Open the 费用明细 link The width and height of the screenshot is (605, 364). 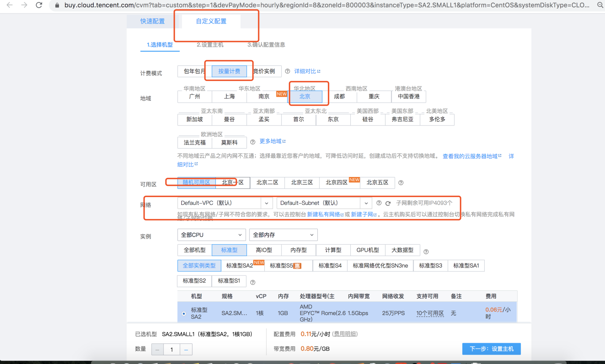pyautogui.click(x=345, y=334)
